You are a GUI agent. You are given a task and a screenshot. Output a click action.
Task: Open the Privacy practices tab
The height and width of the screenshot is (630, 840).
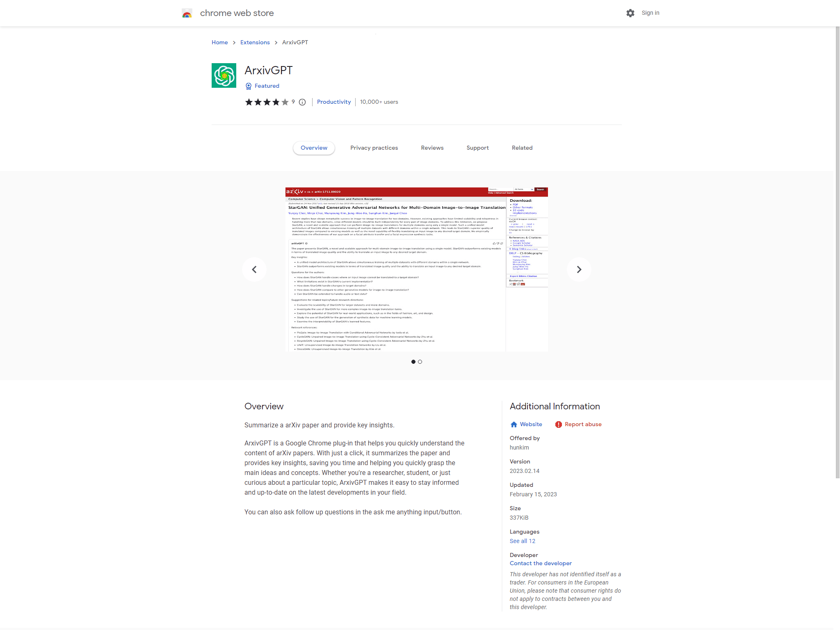[374, 148]
